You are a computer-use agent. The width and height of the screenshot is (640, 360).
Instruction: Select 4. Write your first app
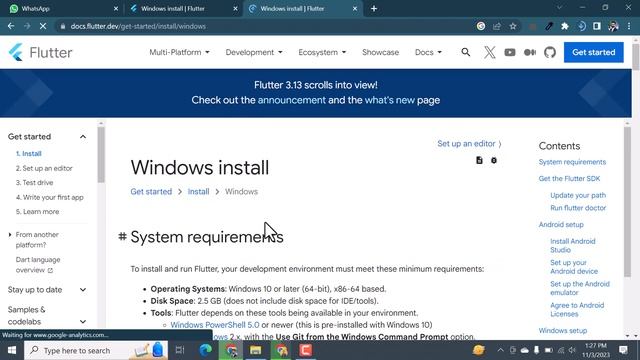(x=49, y=197)
